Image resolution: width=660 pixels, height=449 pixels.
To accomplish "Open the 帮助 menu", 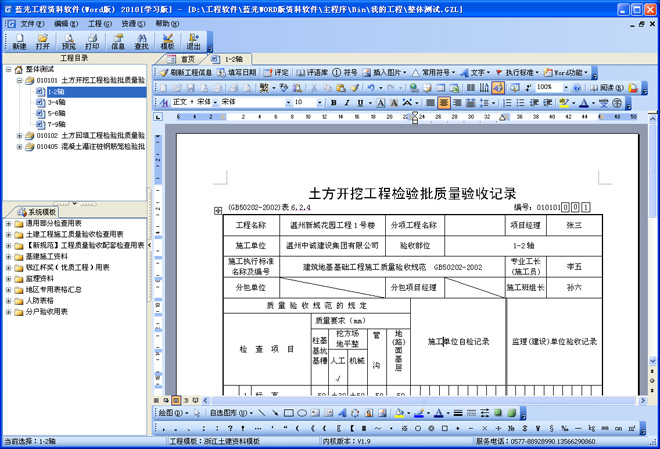I will 167,24.
